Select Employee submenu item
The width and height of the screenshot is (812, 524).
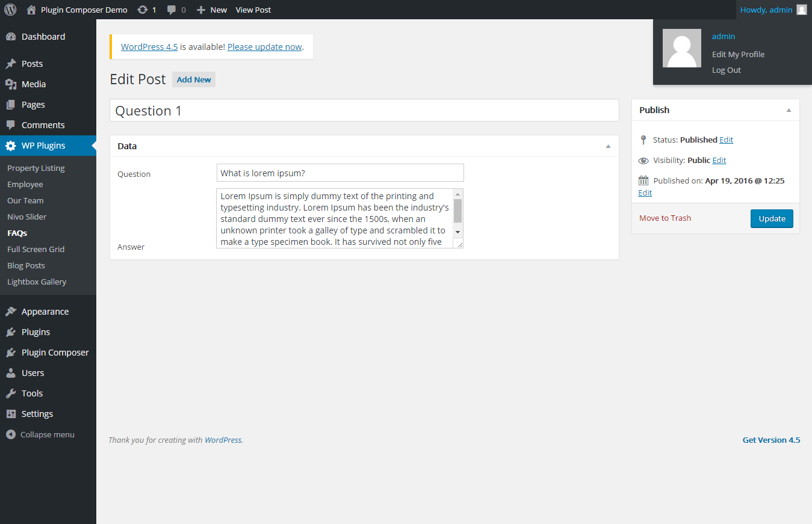click(25, 185)
